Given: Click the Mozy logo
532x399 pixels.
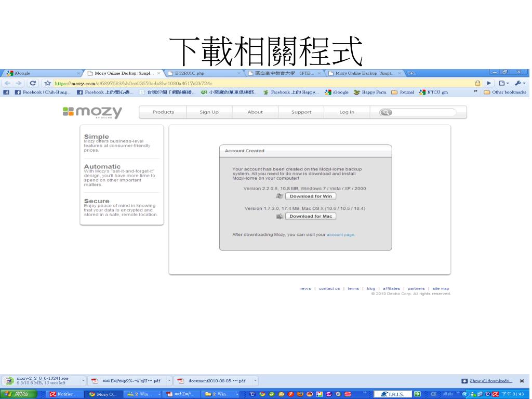Looking at the screenshot, I should (92, 112).
